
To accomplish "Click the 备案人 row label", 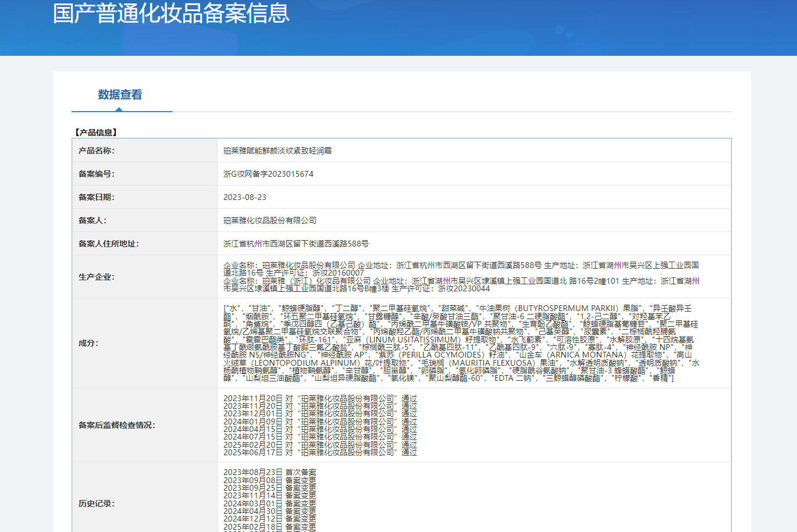I will (92, 220).
